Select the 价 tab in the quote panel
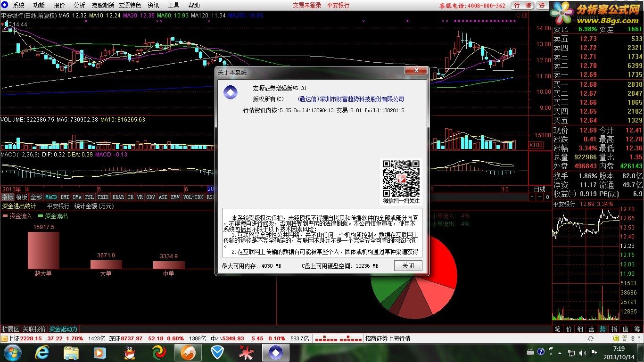Image resolution: width=644 pixels, height=362 pixels. coord(569,329)
